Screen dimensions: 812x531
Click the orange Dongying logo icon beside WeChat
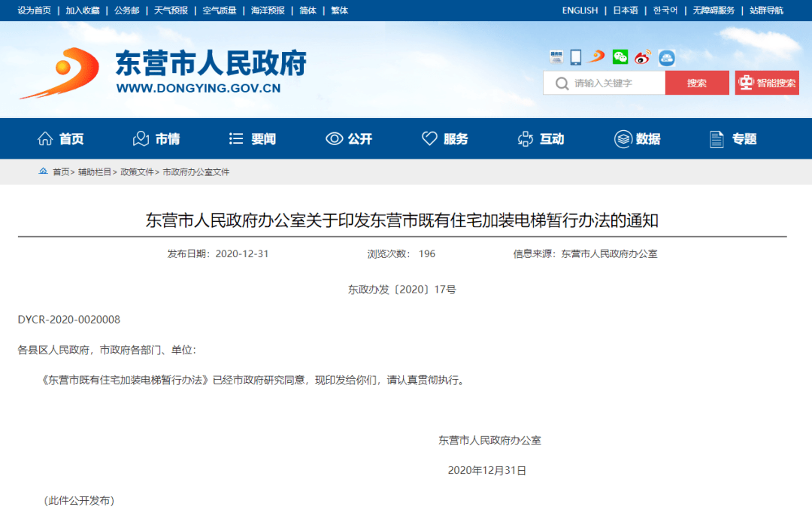[597, 57]
